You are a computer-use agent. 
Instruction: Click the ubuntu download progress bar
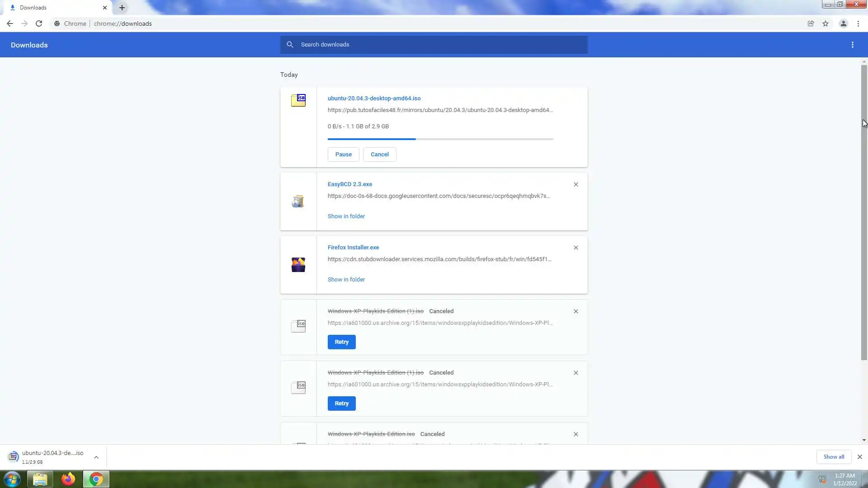coord(440,139)
